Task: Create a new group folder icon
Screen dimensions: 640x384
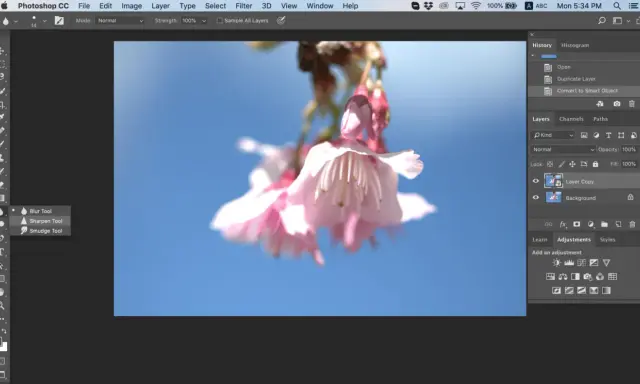Action: click(x=604, y=224)
